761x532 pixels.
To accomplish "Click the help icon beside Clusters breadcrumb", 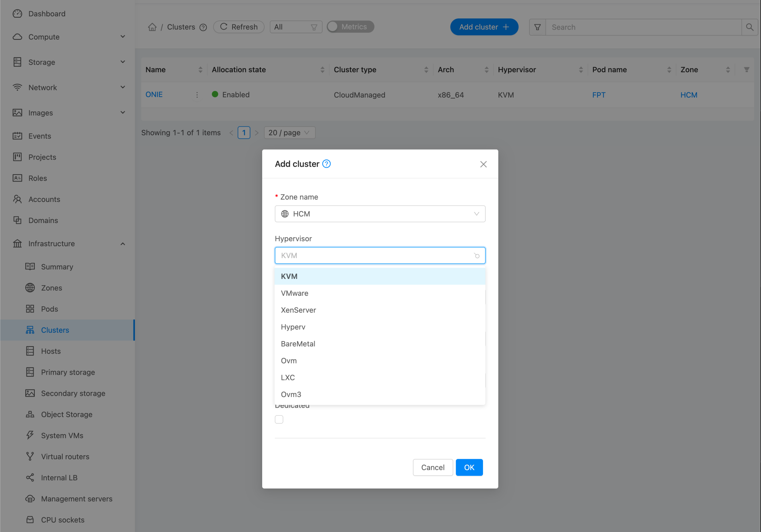I will pos(203,27).
